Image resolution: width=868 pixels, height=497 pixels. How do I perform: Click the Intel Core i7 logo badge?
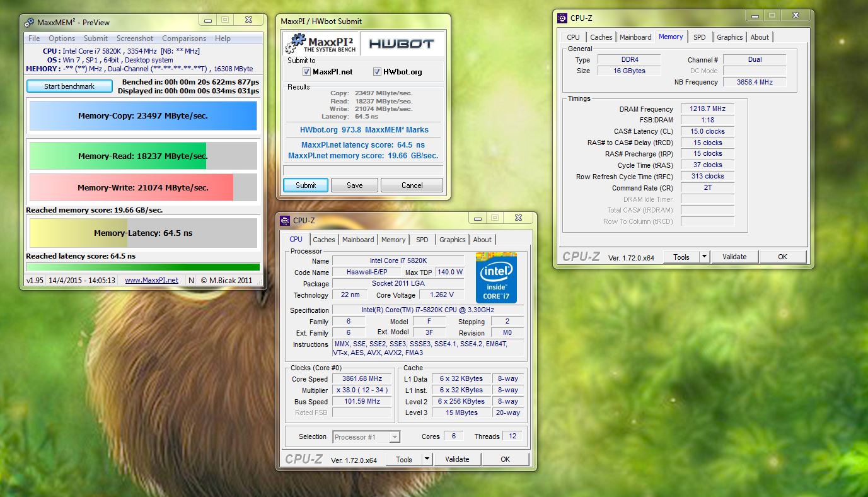point(497,278)
